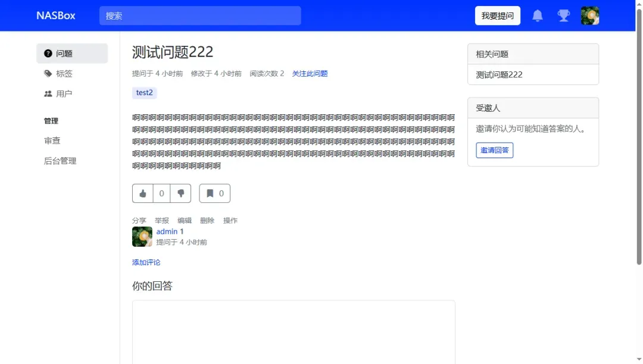This screenshot has width=643, height=364.
Task: Bookmark this question
Action: click(215, 193)
